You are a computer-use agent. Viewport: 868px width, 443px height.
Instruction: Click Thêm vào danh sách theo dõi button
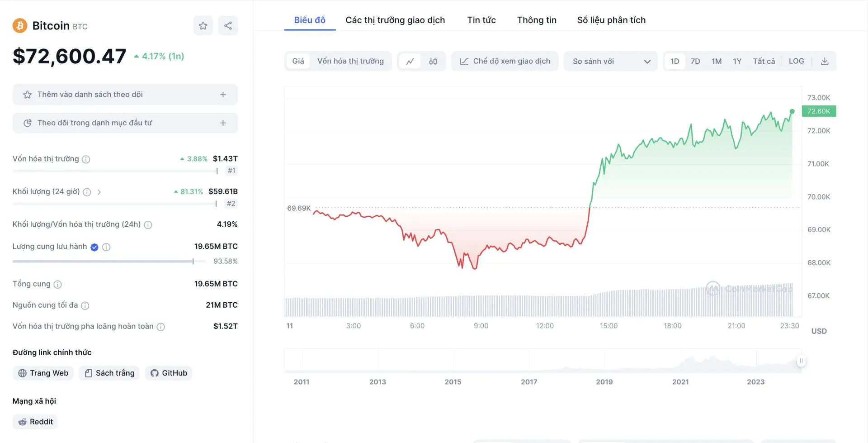point(125,95)
